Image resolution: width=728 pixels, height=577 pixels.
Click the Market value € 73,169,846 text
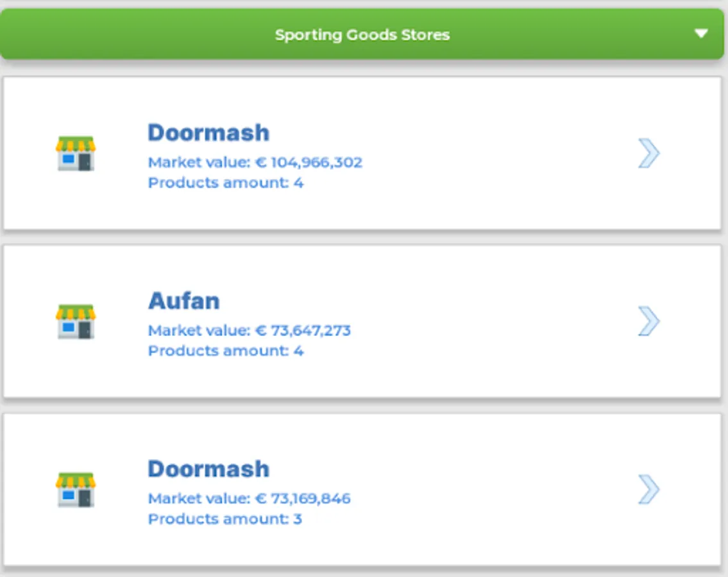pyautogui.click(x=250, y=499)
